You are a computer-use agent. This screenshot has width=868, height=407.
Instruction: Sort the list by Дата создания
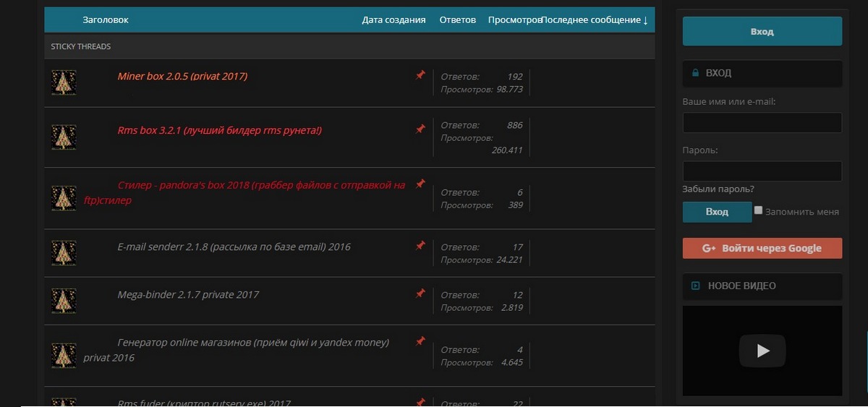[x=393, y=20]
